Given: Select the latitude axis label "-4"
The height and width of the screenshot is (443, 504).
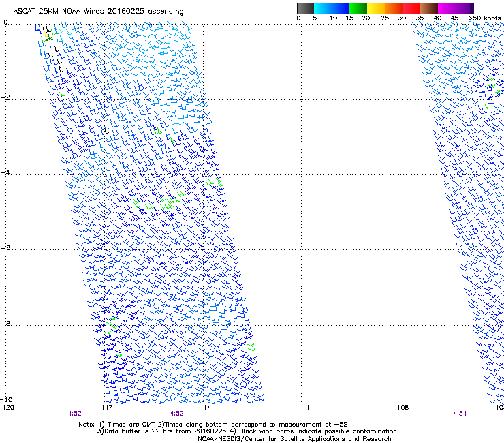Looking at the screenshot, I should click(x=5, y=172).
